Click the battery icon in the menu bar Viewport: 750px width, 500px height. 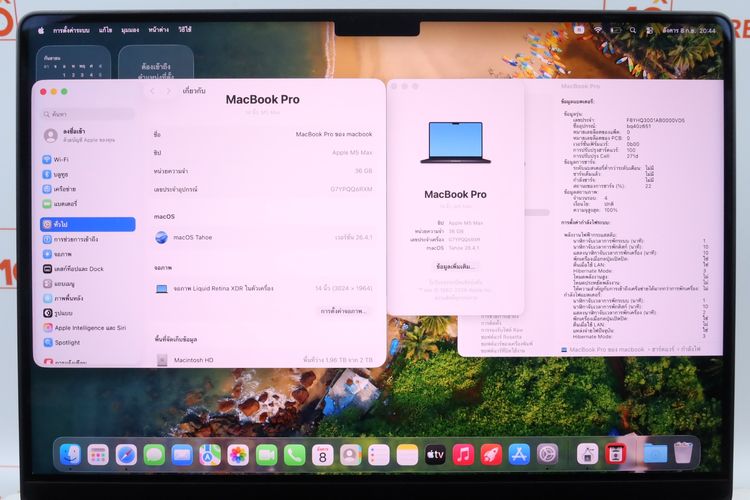point(616,30)
